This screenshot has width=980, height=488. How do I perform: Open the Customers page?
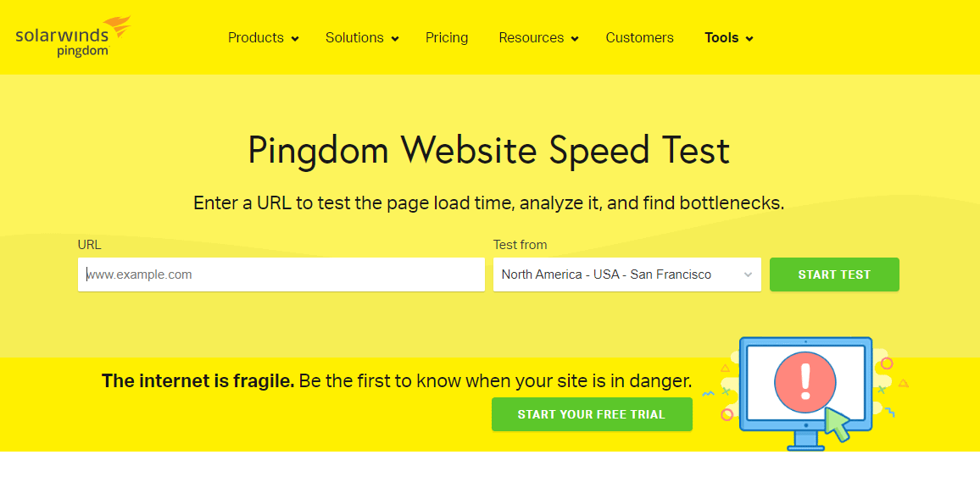pos(639,37)
